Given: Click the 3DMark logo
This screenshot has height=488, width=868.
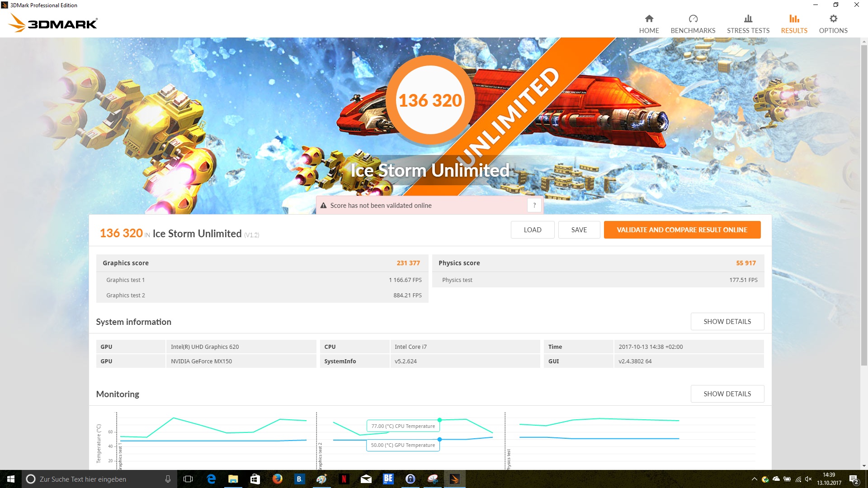Looking at the screenshot, I should (x=53, y=23).
